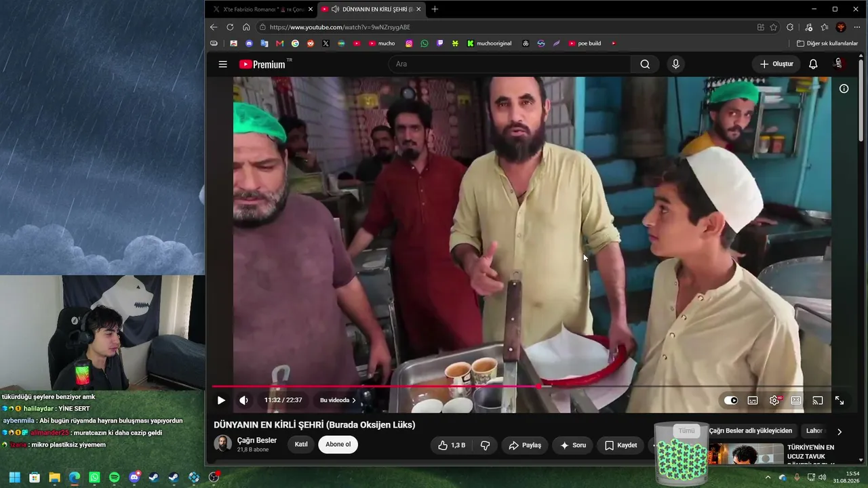
Task: Open Çağrı Besler's channel avatar
Action: coord(222,444)
